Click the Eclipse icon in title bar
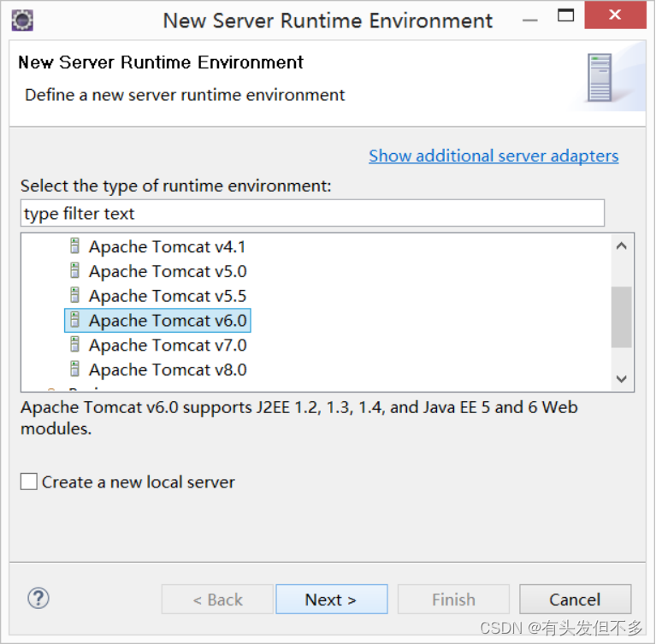The height and width of the screenshot is (644, 656). point(22,20)
